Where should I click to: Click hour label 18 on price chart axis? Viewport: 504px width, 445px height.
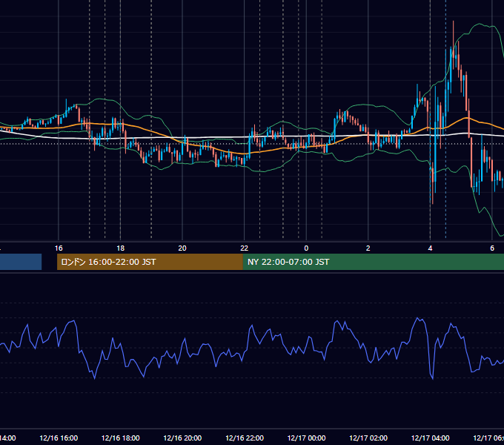[x=121, y=248]
